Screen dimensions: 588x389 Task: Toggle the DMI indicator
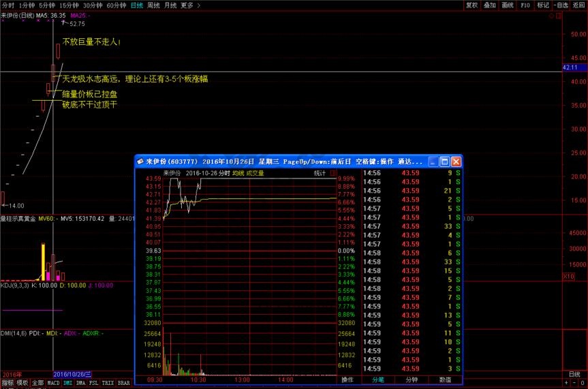68,384
